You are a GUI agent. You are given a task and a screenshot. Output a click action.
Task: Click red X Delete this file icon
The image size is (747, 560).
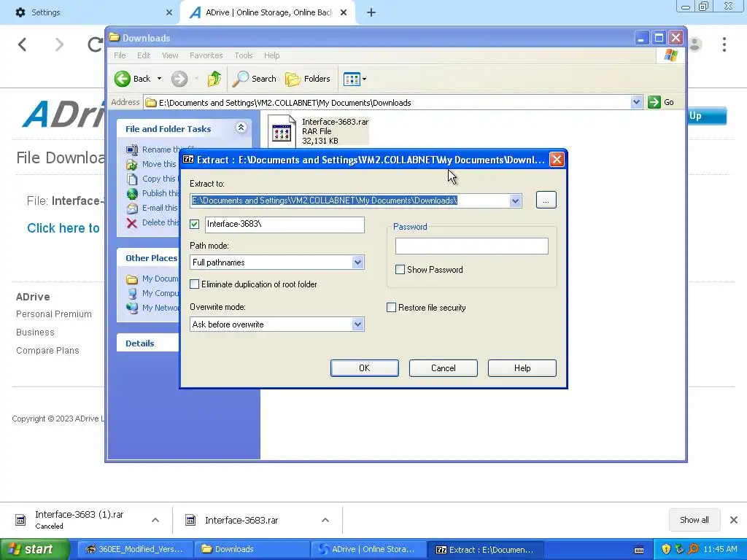132,223
